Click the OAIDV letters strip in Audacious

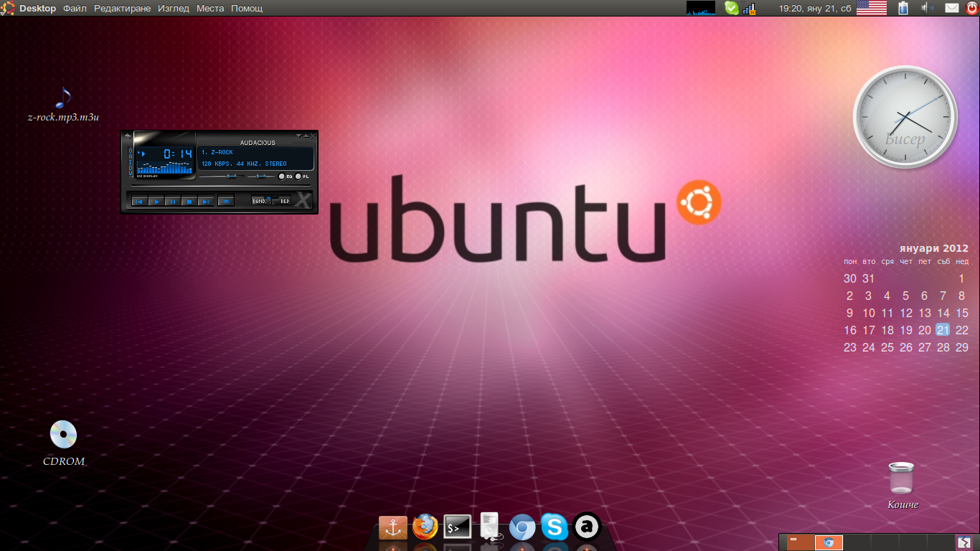[130, 162]
